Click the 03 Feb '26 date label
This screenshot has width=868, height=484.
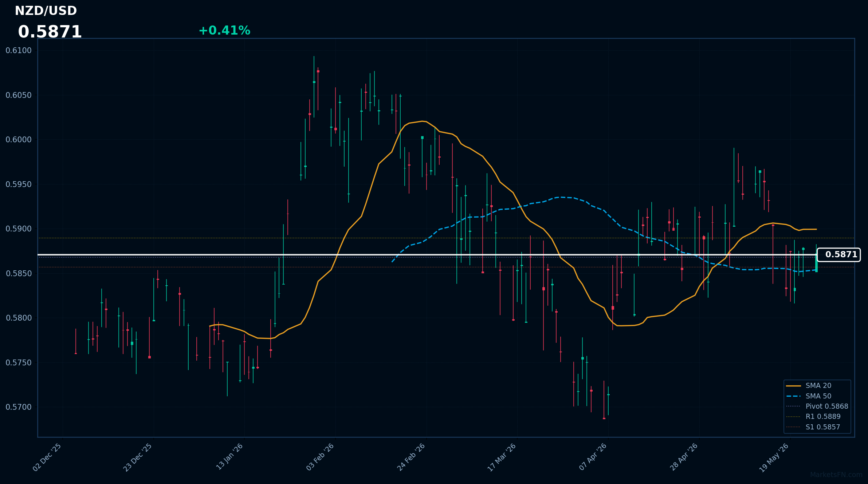(x=320, y=457)
